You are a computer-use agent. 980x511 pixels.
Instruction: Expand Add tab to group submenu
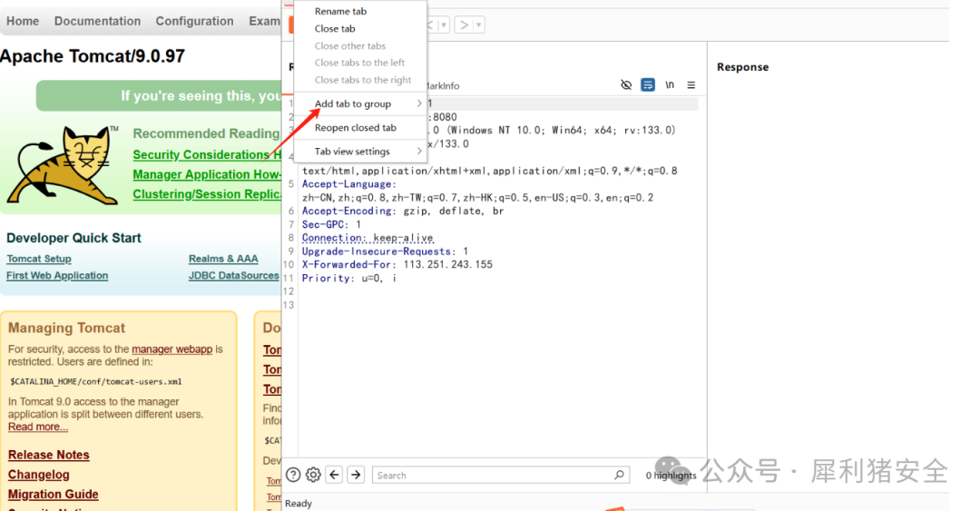pos(360,103)
